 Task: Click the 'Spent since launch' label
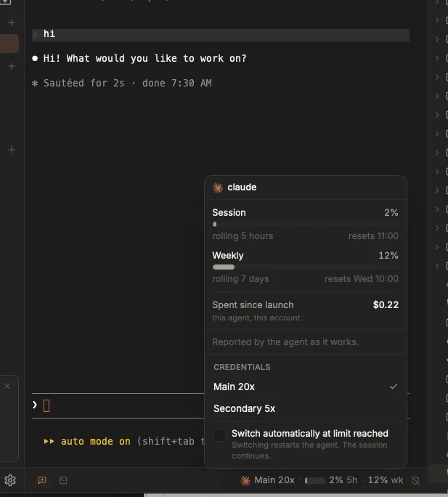[253, 305]
